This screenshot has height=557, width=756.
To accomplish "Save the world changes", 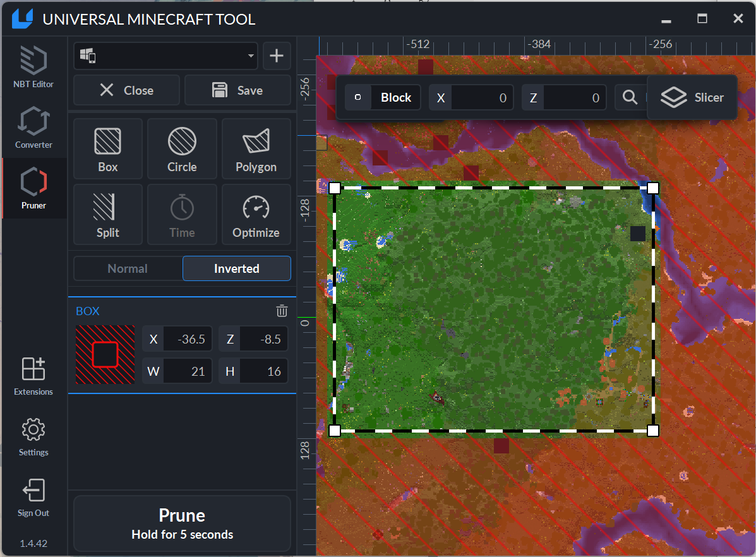I will coord(237,90).
